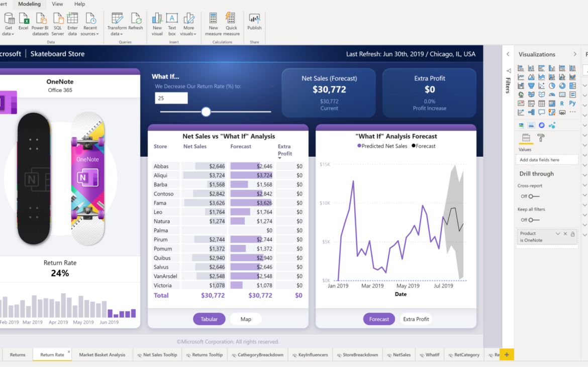
Task: Refresh the data
Action: tap(136, 22)
